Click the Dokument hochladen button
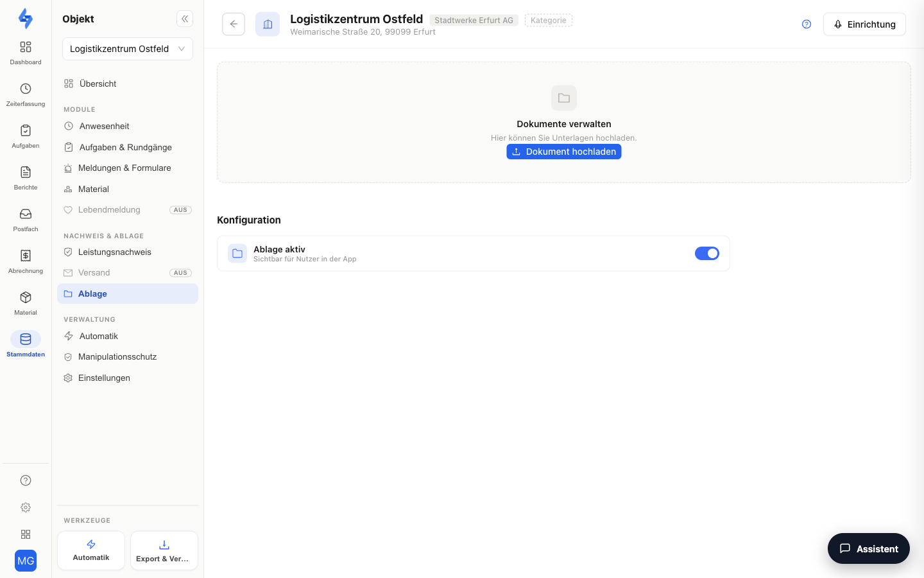Viewport: 924px width, 578px height. point(564,152)
